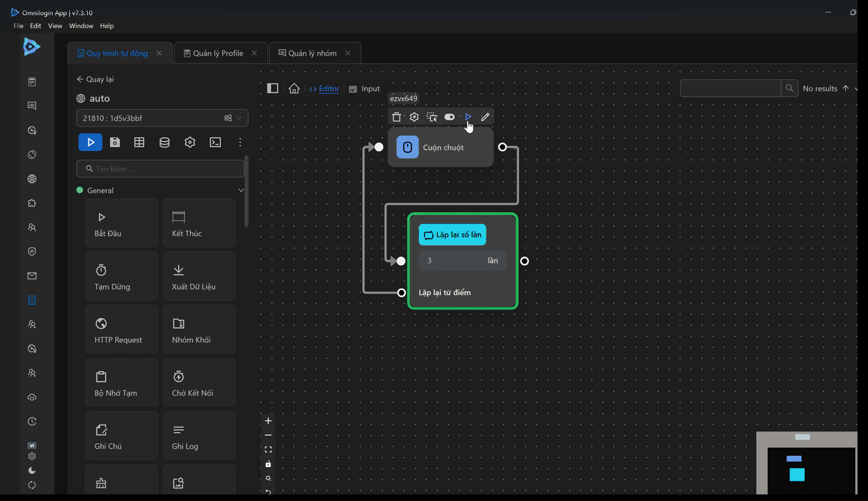
Task: Click the home icon in editor toolbar
Action: click(x=294, y=88)
